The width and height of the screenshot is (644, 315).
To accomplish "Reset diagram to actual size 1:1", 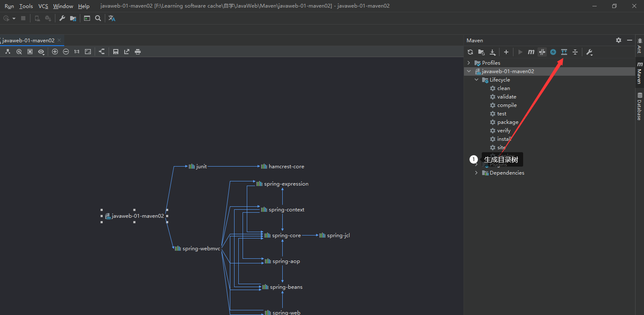I will click(x=77, y=52).
